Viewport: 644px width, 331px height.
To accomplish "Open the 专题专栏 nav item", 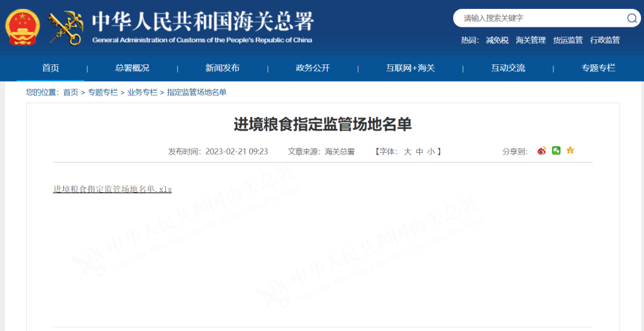I will 598,68.
